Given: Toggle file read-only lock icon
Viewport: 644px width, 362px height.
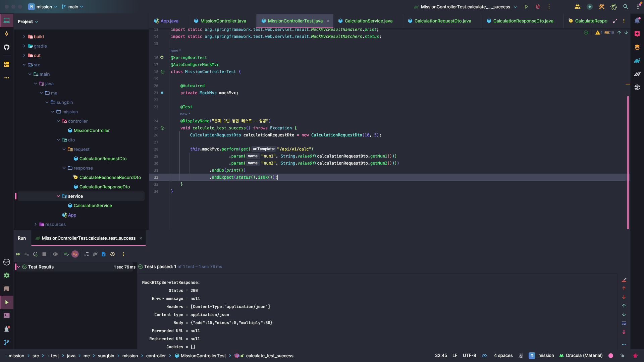Looking at the screenshot, I should click(x=623, y=356).
